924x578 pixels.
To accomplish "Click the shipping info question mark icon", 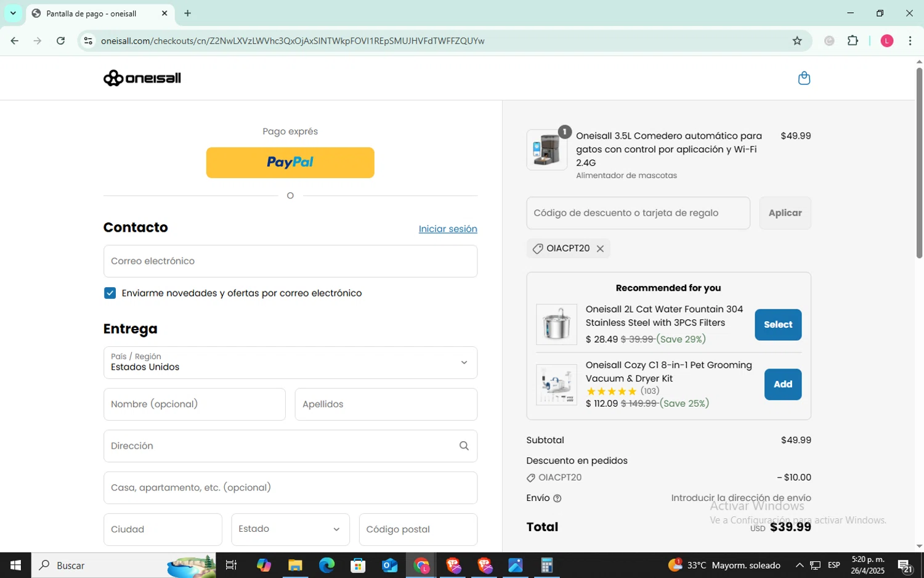I will coord(557,498).
